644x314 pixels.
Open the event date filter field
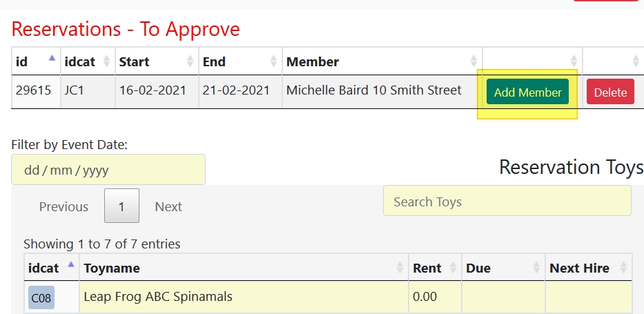point(108,170)
